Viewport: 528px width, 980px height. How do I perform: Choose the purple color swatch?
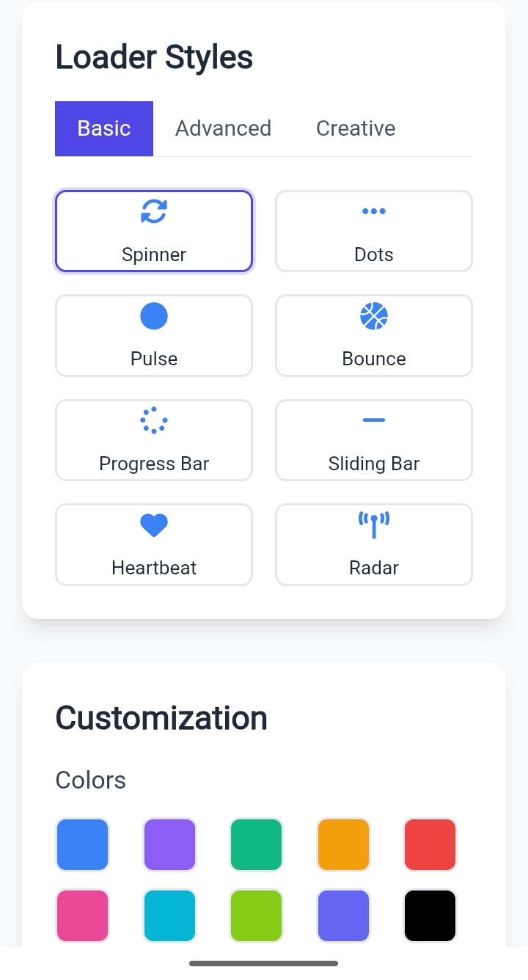click(169, 844)
